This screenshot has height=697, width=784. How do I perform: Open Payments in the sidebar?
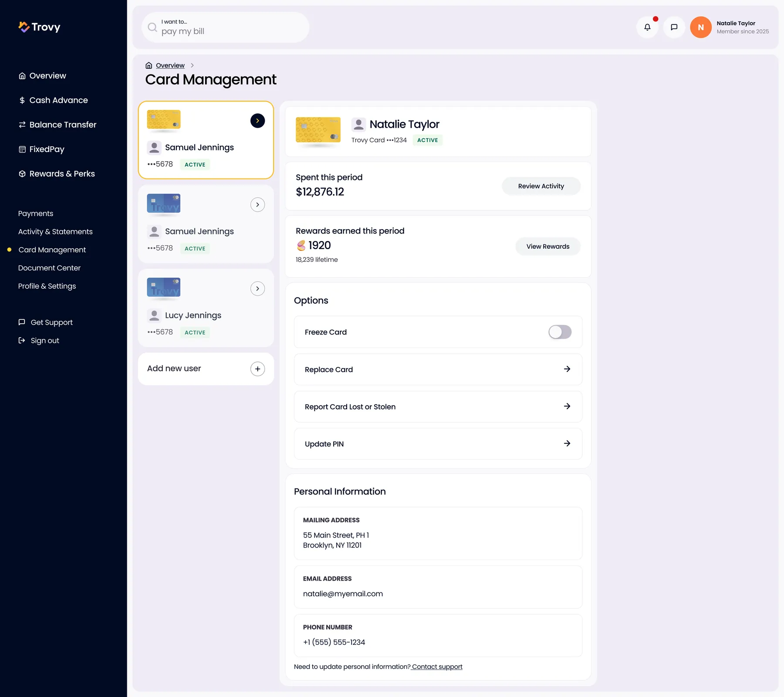coord(36,213)
